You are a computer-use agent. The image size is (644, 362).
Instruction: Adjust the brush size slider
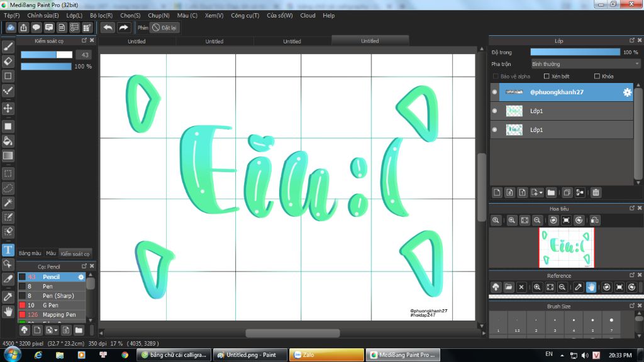tap(47, 55)
